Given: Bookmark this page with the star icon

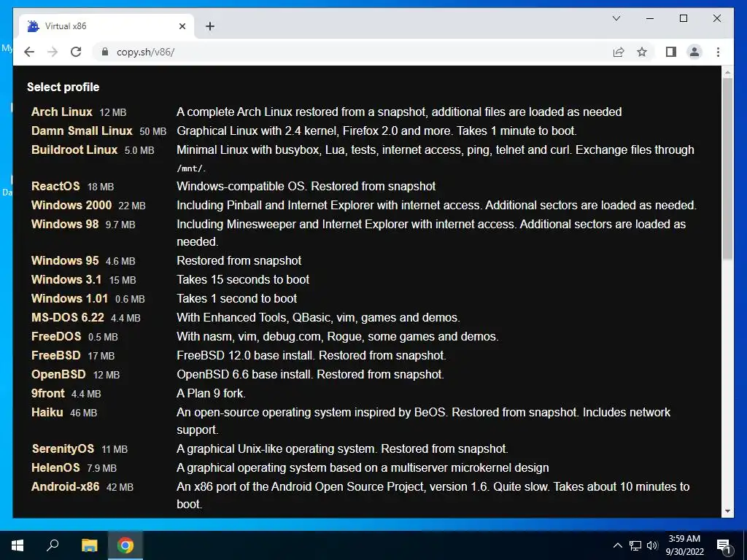Looking at the screenshot, I should tap(642, 52).
